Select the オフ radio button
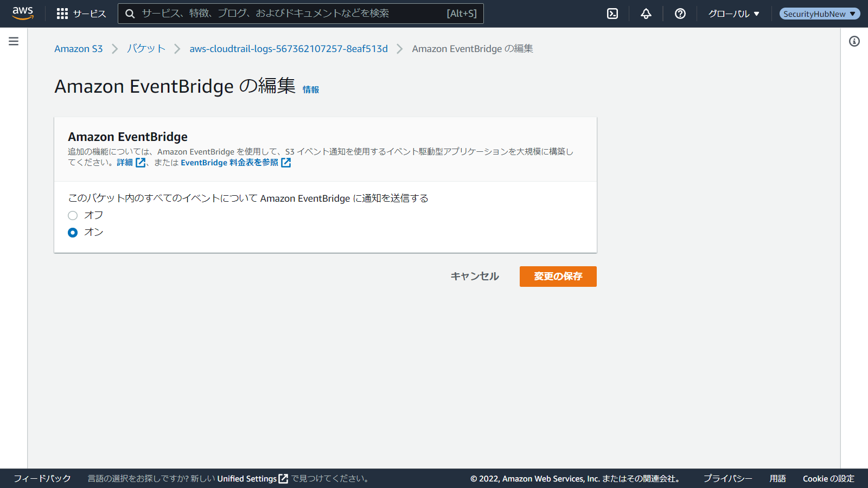The image size is (868, 488). [x=73, y=215]
